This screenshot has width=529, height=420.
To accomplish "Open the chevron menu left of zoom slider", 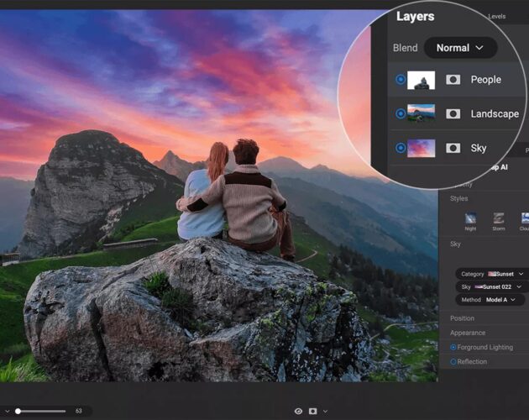I will tap(7, 412).
